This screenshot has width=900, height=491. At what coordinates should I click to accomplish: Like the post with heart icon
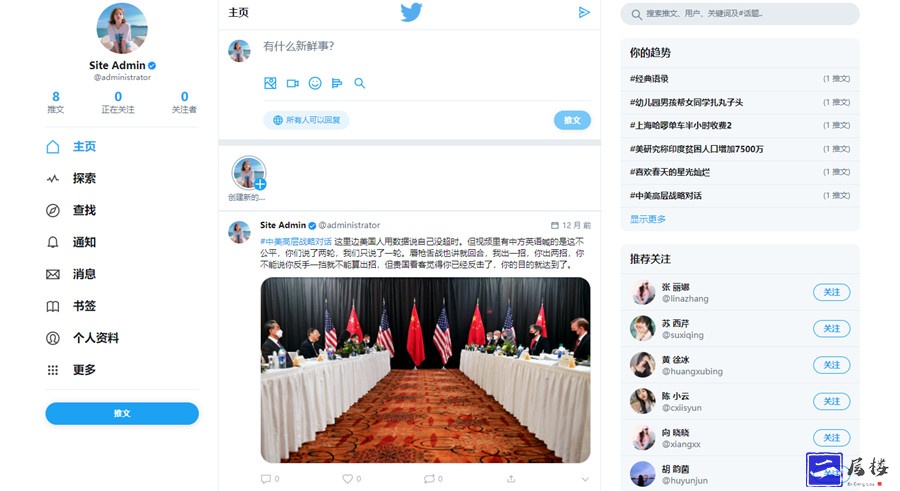pos(347,478)
